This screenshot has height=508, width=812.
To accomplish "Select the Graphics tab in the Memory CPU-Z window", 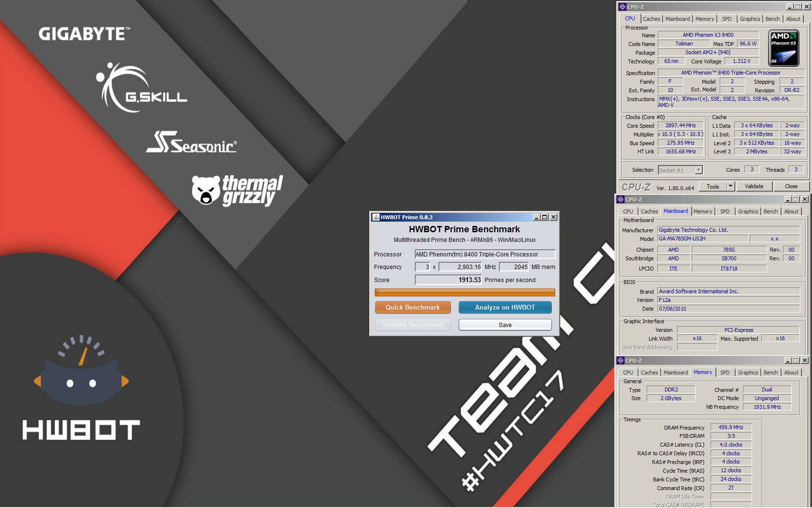I will [748, 373].
